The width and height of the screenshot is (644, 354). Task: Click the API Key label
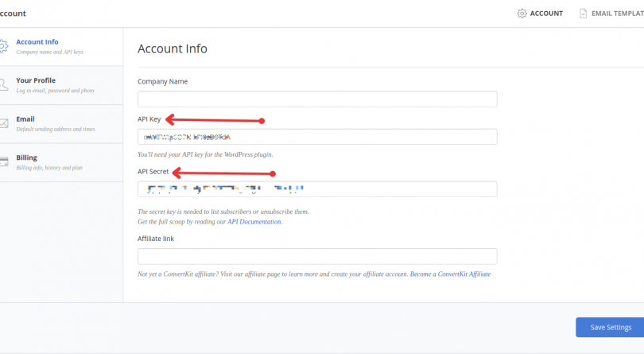149,119
